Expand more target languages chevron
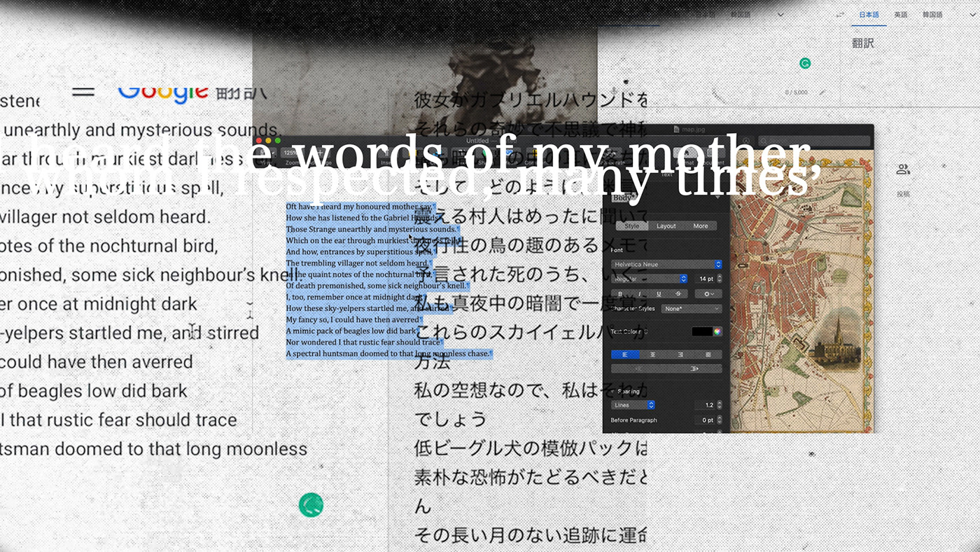This screenshot has height=552, width=980. point(972,15)
